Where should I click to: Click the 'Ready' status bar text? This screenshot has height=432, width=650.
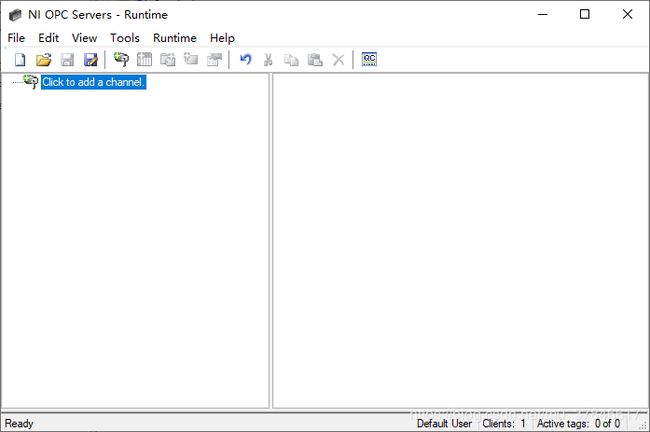pos(19,423)
